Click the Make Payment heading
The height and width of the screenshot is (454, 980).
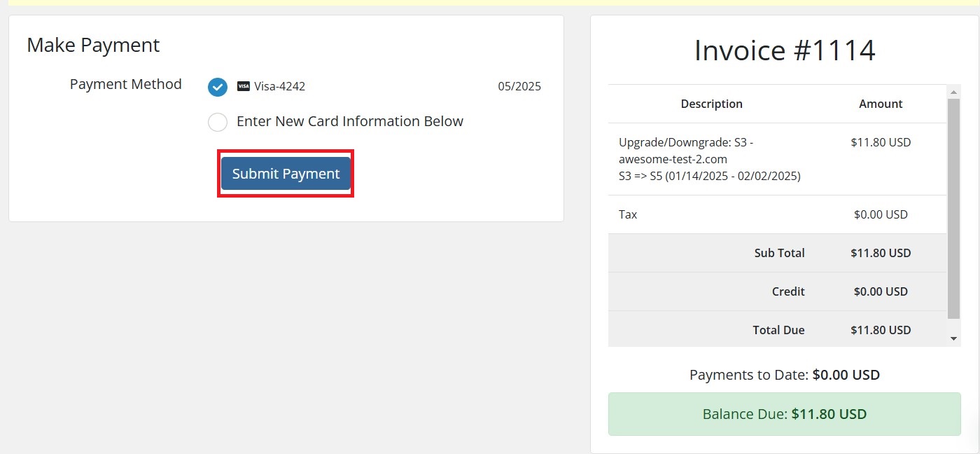coord(93,45)
